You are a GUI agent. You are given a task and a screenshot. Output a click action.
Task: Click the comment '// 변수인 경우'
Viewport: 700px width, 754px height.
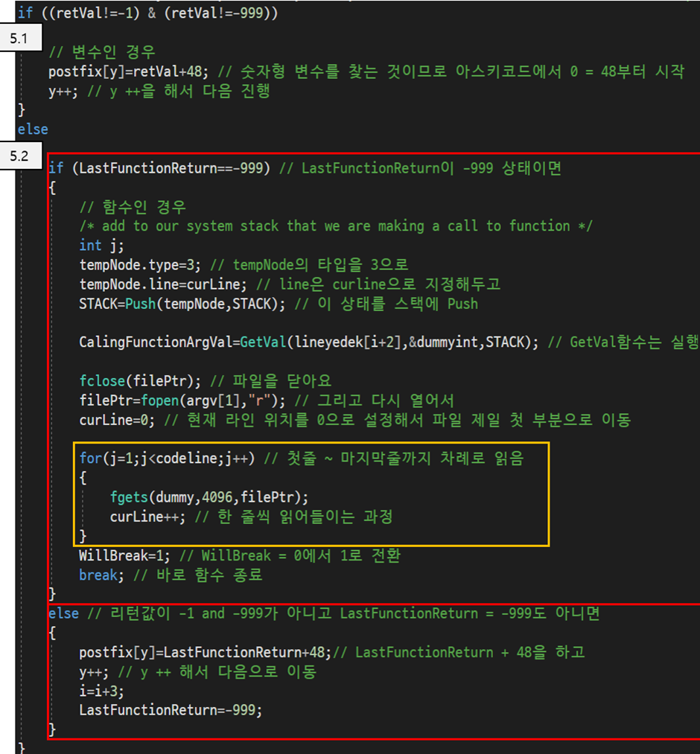[101, 52]
